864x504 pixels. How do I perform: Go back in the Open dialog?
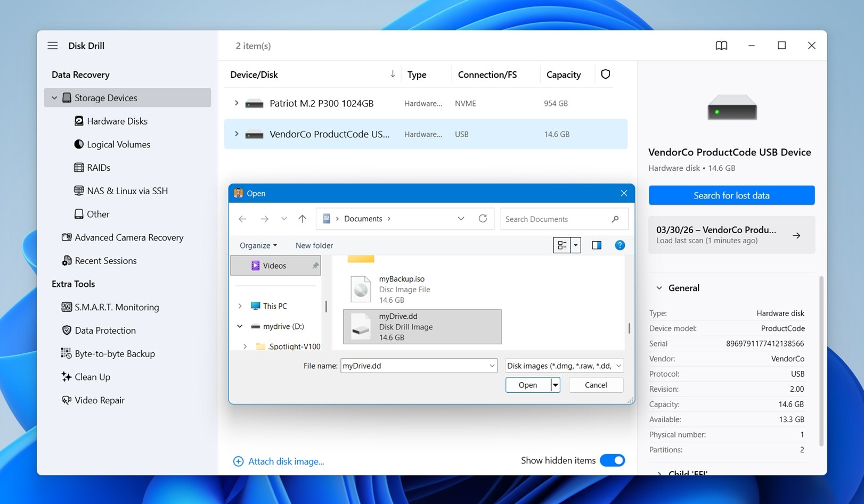[x=242, y=219]
